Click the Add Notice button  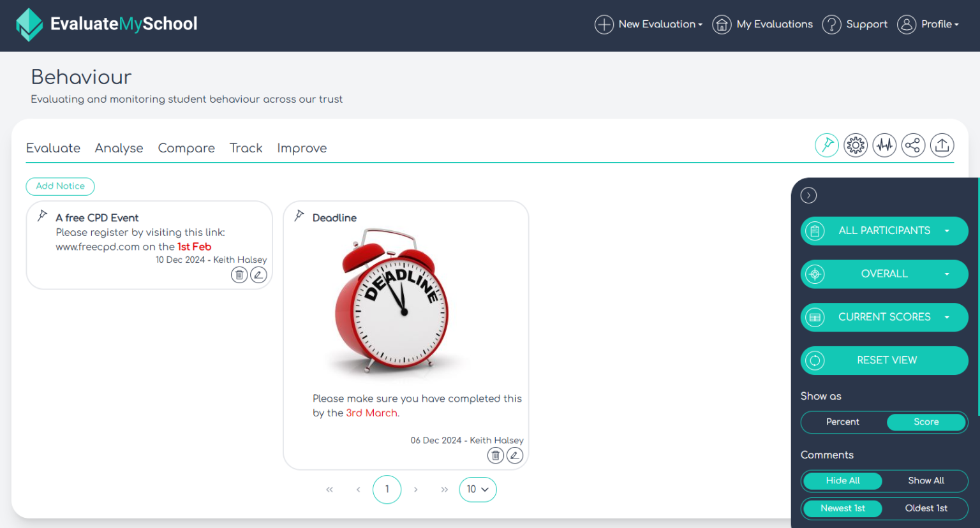(60, 186)
